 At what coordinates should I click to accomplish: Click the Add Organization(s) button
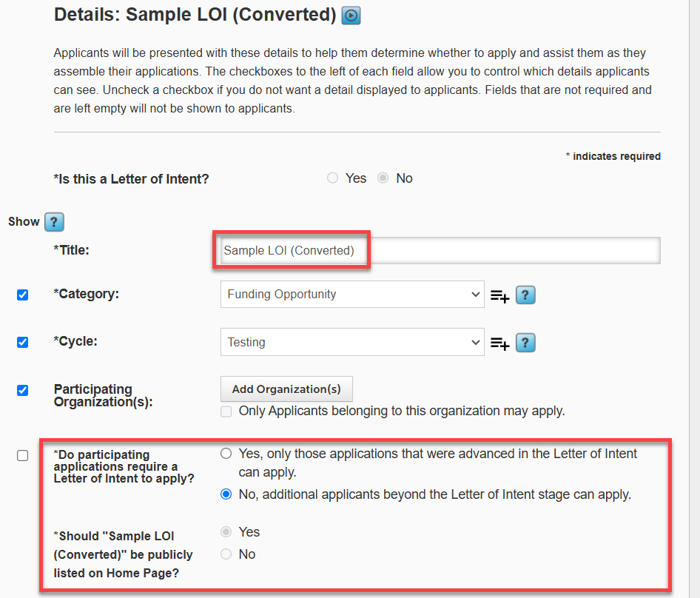click(x=286, y=389)
